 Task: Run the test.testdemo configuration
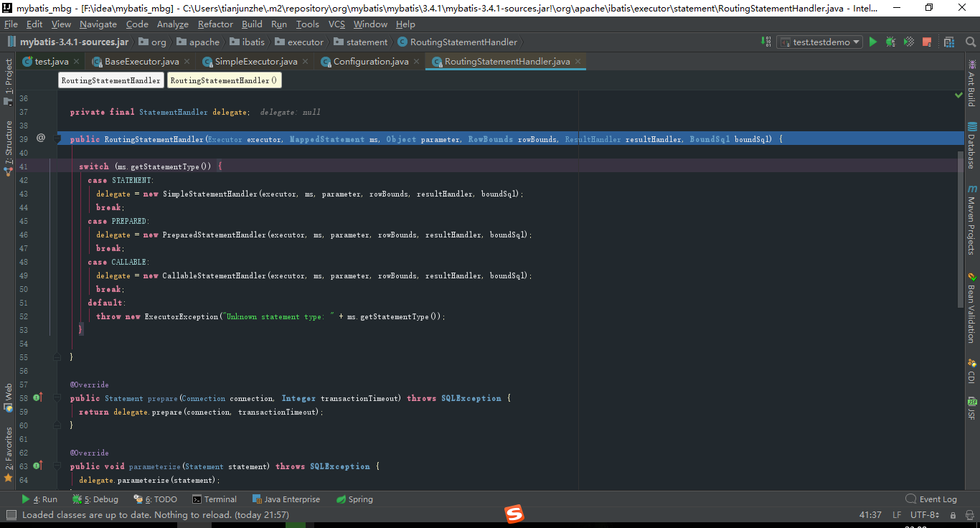click(x=872, y=42)
